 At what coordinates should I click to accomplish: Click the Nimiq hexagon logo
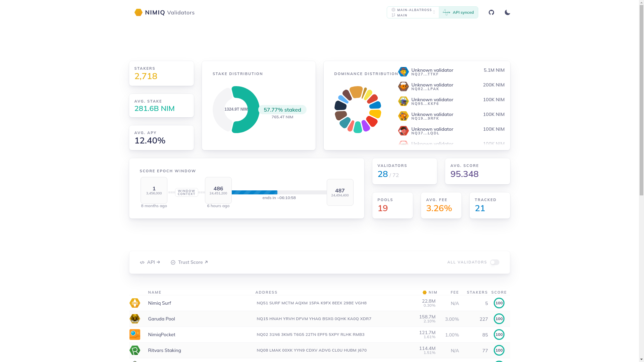click(138, 12)
